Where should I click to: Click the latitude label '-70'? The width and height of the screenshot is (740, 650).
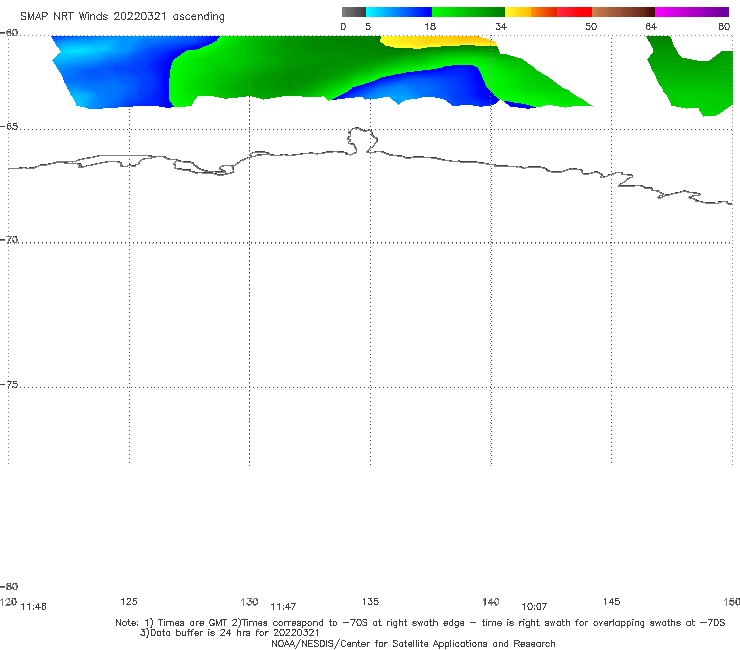click(x=9, y=240)
